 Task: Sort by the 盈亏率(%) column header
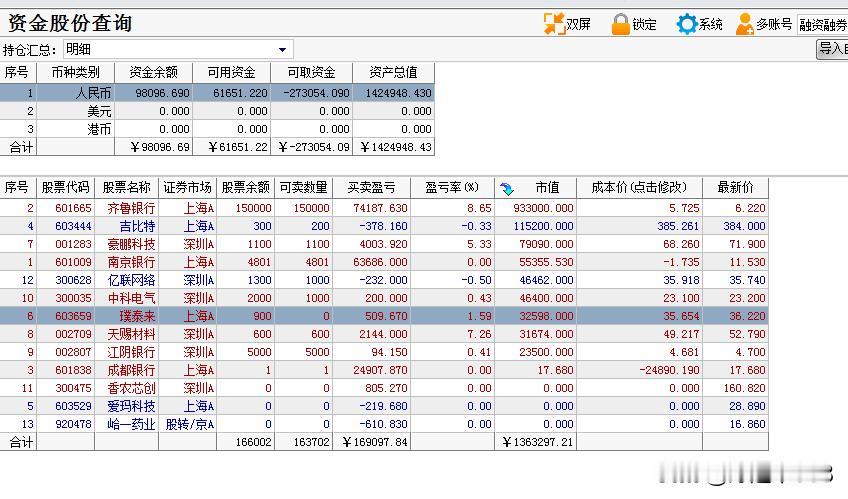pos(452,188)
